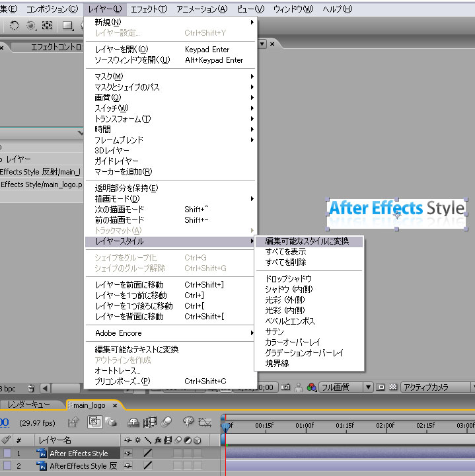Click the Hide Shy Layers timeline button
475x476 pixels.
(133, 422)
